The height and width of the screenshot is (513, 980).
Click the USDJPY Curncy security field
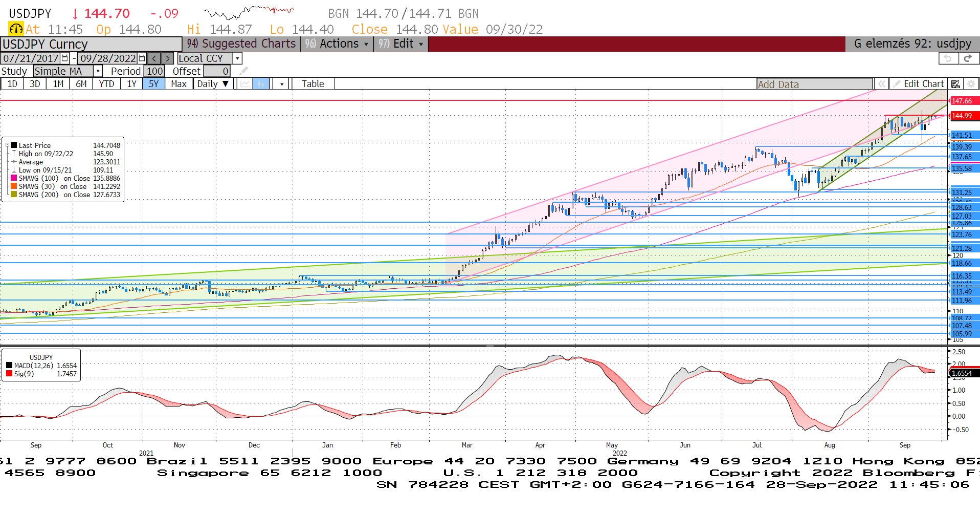(91, 44)
